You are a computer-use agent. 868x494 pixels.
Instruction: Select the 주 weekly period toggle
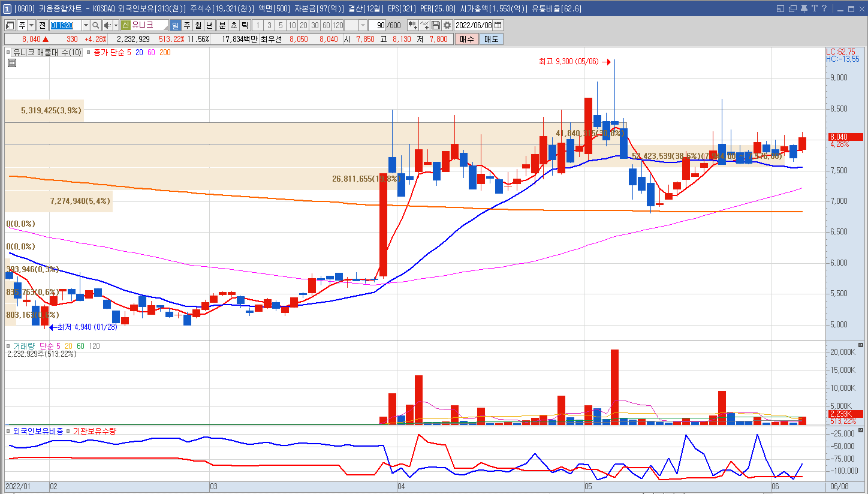coord(186,25)
